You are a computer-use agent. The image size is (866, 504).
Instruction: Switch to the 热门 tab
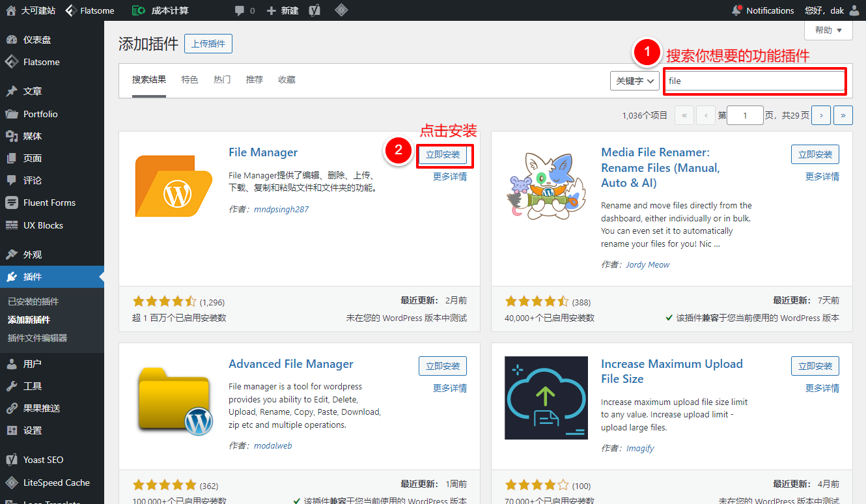point(222,79)
